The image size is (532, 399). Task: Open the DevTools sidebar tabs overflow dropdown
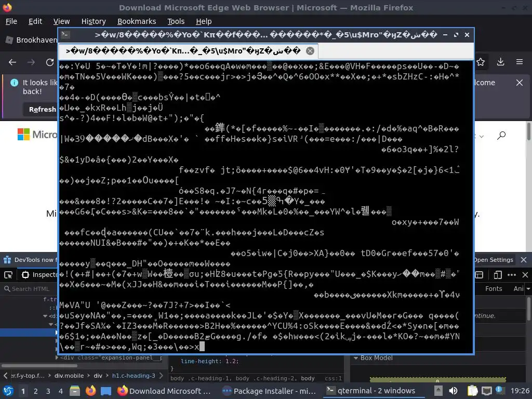(528, 289)
